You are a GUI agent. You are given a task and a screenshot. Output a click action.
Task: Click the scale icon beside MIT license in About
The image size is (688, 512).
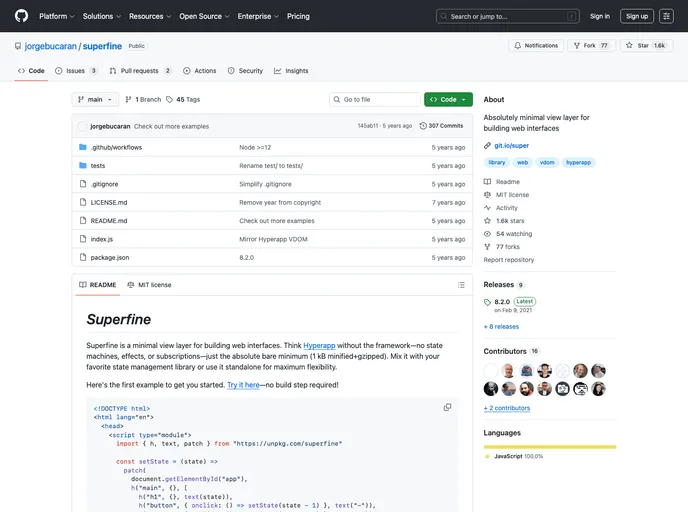487,195
